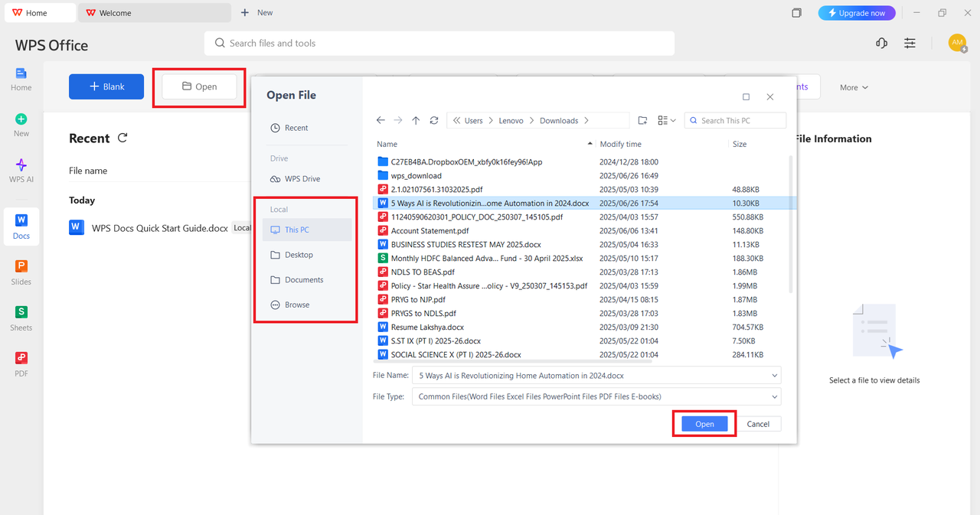This screenshot has height=515, width=980.
Task: Select Docs in the left sidebar
Action: tap(21, 227)
